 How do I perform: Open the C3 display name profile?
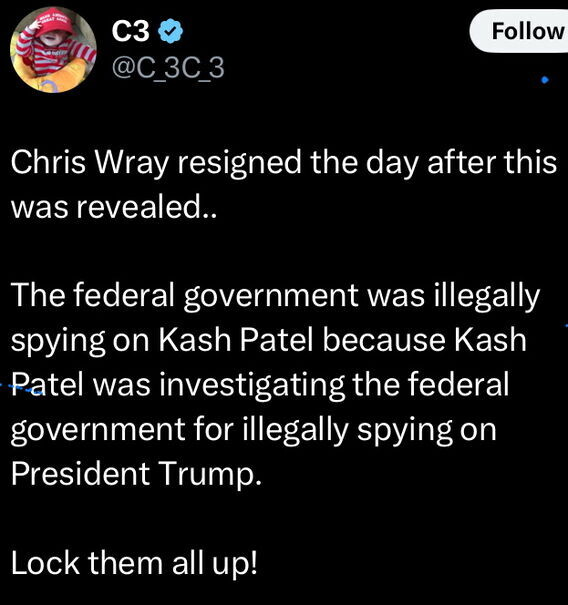(x=130, y=31)
